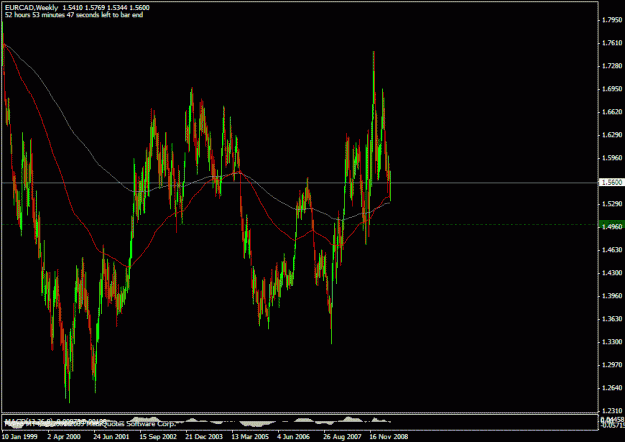625x442 pixels.
Task: Click the 1.4300 price axis label
Action: 613,273
